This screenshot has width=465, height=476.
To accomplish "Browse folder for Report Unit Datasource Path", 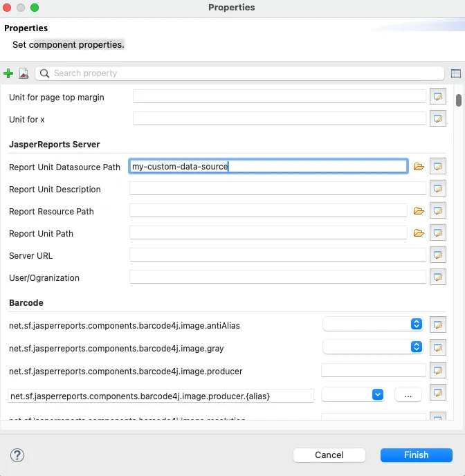I will pyautogui.click(x=419, y=166).
